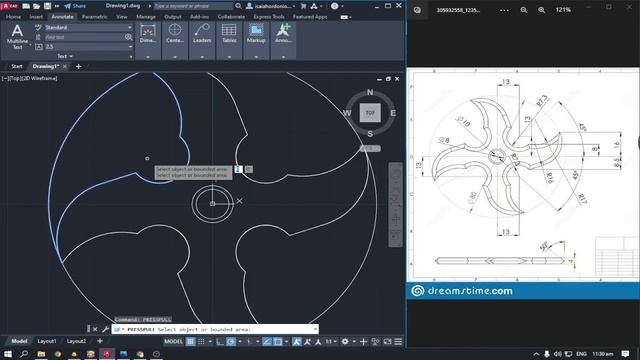
Task: Toggle snap mode dotted grid icon
Action: pyautogui.click(x=201, y=342)
